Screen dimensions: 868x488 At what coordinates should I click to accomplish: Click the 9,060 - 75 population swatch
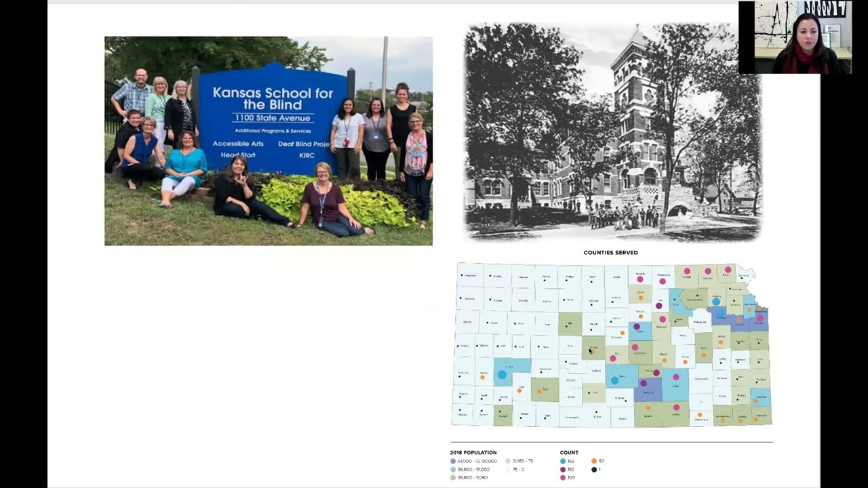[508, 461]
